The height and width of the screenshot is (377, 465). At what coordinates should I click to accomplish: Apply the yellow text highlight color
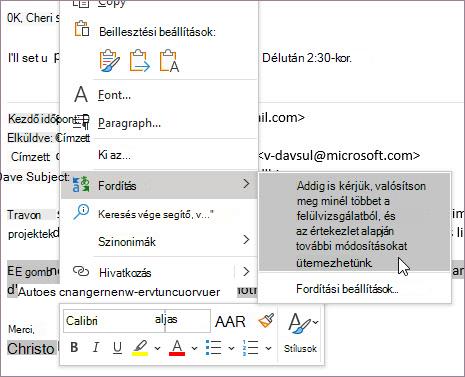(140, 348)
